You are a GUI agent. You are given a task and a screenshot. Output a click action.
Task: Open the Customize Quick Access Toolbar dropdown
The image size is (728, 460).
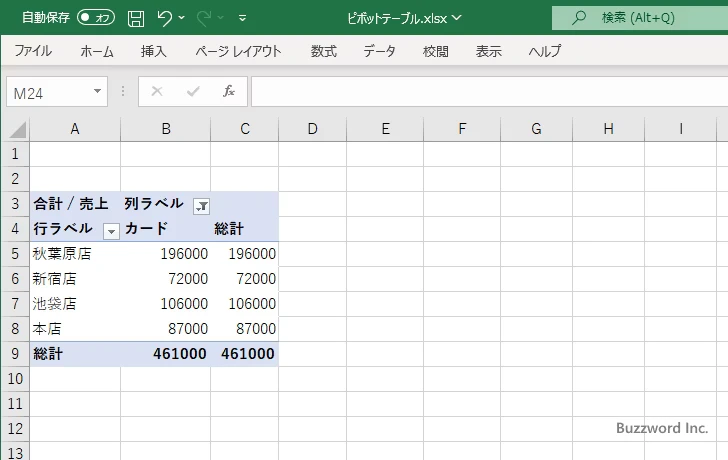[x=243, y=18]
